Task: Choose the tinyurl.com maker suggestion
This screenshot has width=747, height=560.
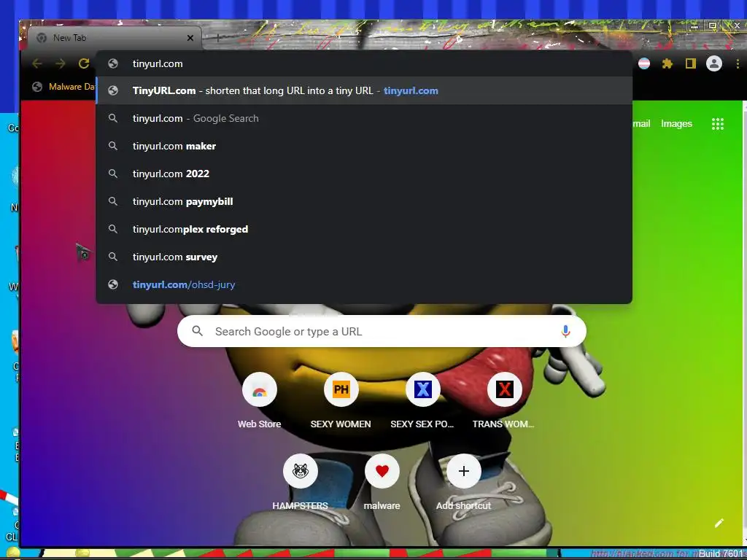Action: (x=364, y=146)
